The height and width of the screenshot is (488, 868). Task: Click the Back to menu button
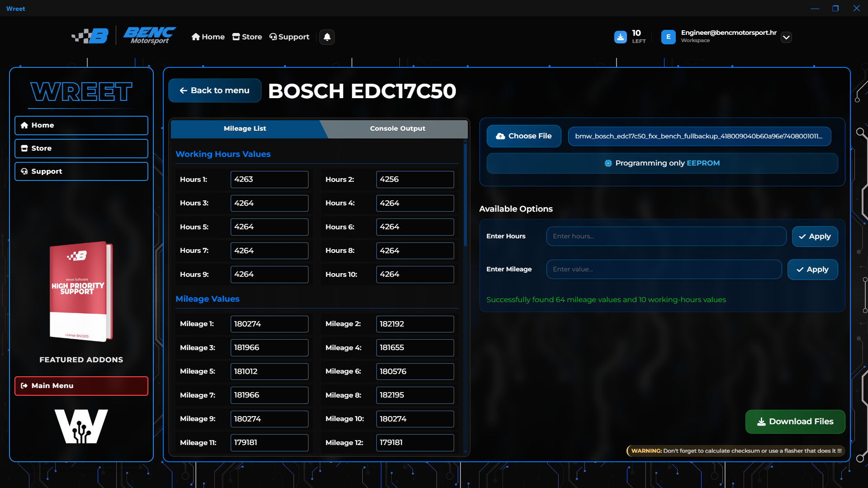pos(214,90)
